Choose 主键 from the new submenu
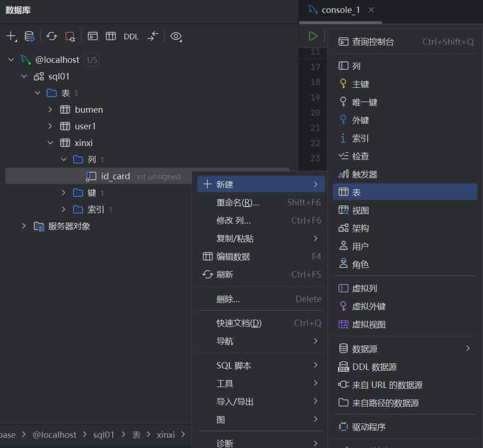The image size is (483, 448). click(361, 84)
